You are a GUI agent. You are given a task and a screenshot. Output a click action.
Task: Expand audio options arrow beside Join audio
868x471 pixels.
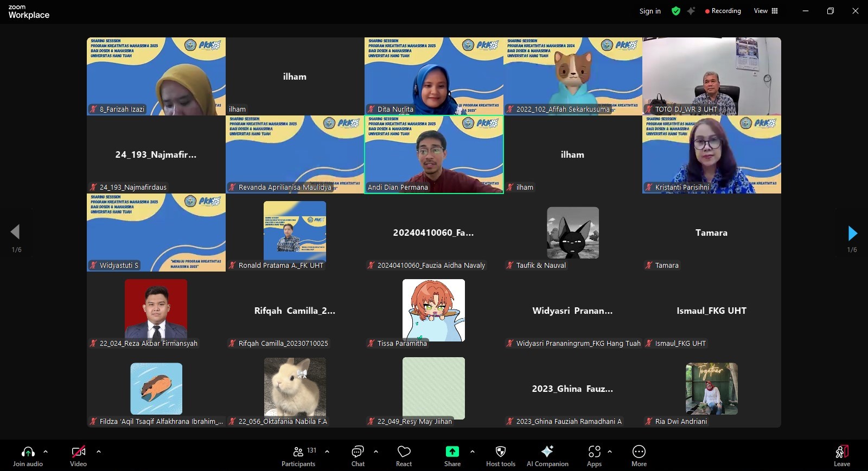(x=46, y=451)
